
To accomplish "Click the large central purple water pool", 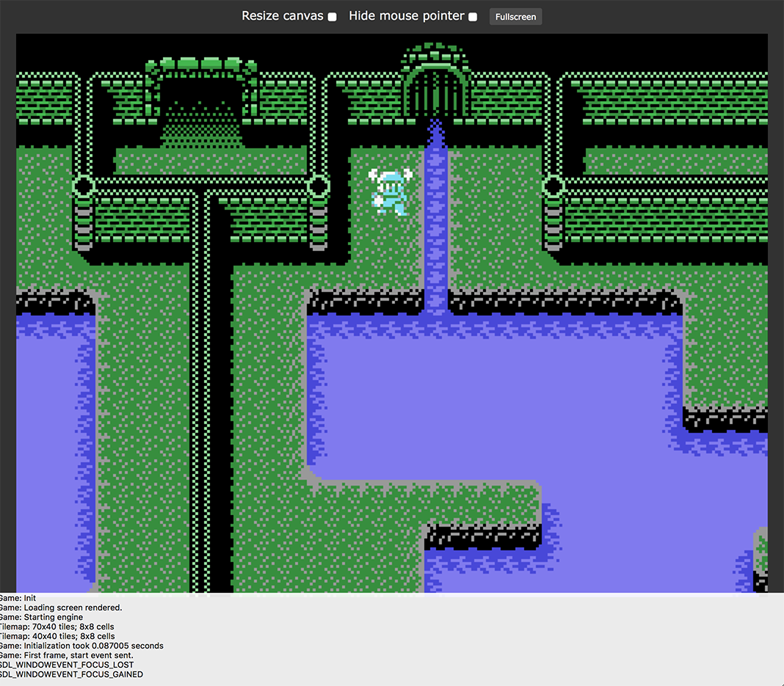I will pyautogui.click(x=492, y=396).
